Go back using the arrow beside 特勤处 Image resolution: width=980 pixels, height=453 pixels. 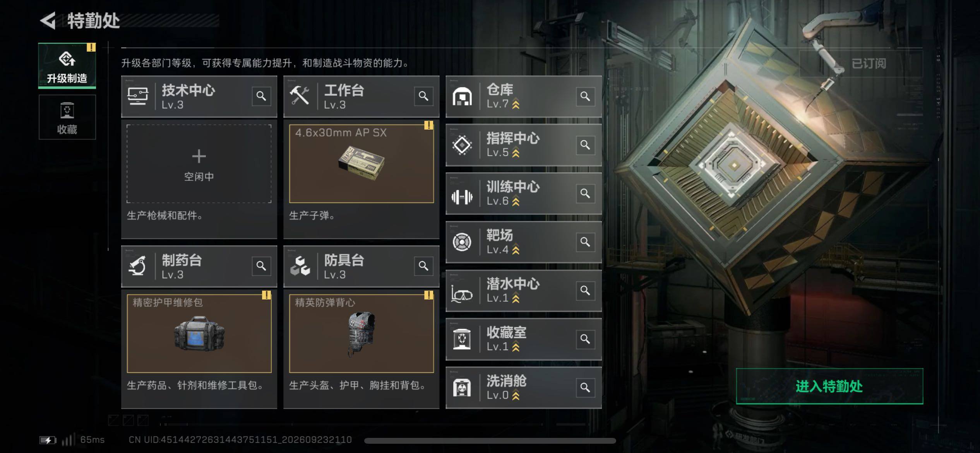click(x=48, y=21)
